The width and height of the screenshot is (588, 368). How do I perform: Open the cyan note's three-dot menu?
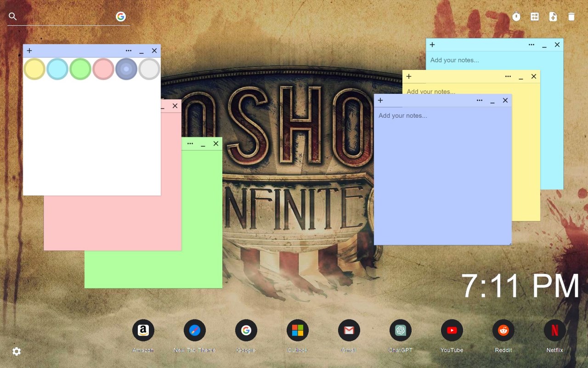click(531, 45)
